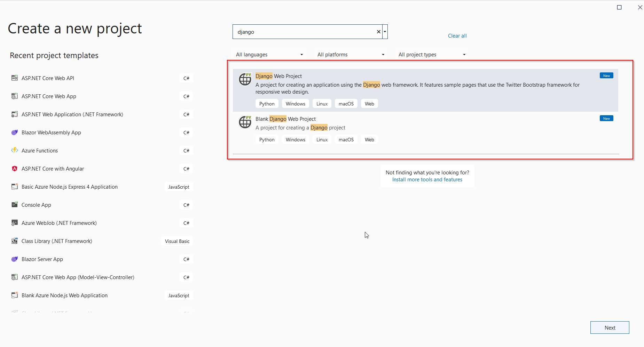Click macOS tag under Blank Django Web Project
644x347 pixels.
tap(346, 140)
